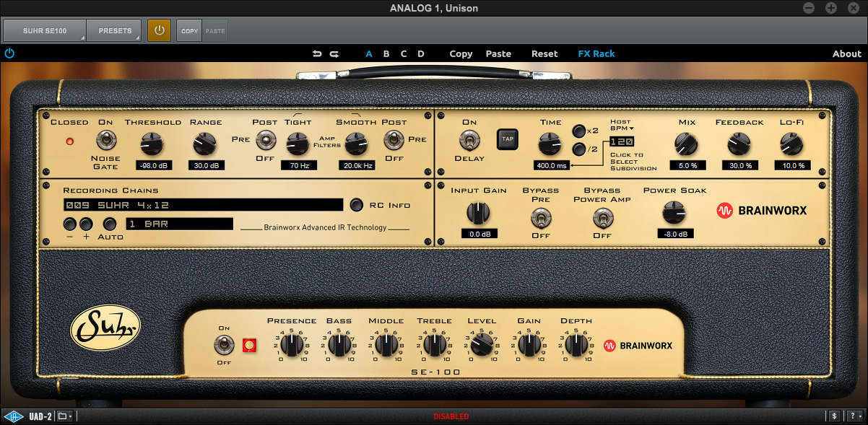This screenshot has height=425, width=868.
Task: Click Reset in the toolbar
Action: pyautogui.click(x=544, y=53)
